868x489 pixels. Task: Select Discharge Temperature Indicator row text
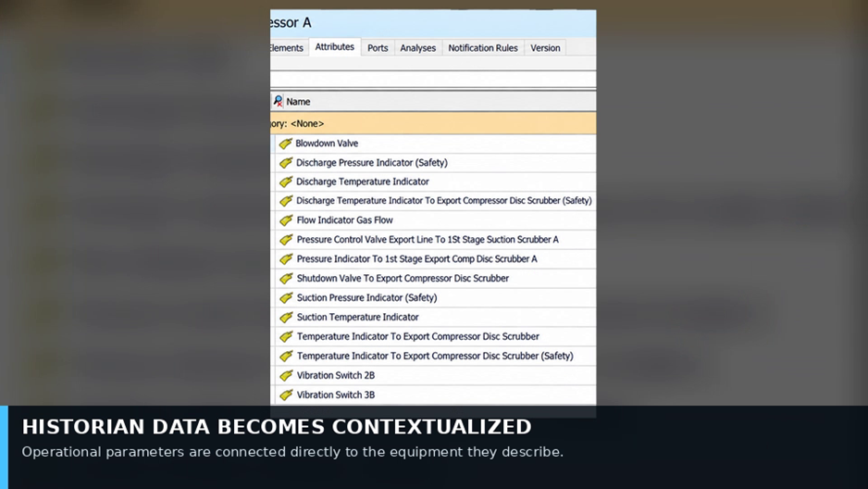[363, 182]
